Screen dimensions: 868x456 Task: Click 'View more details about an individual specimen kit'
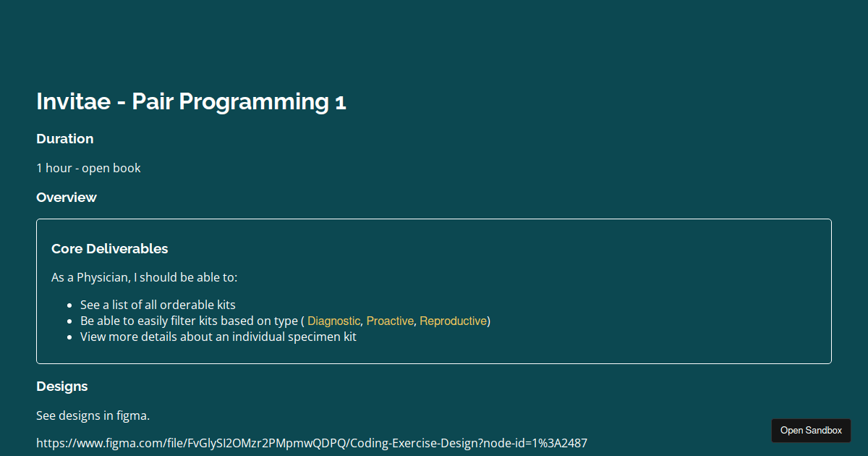click(x=218, y=337)
